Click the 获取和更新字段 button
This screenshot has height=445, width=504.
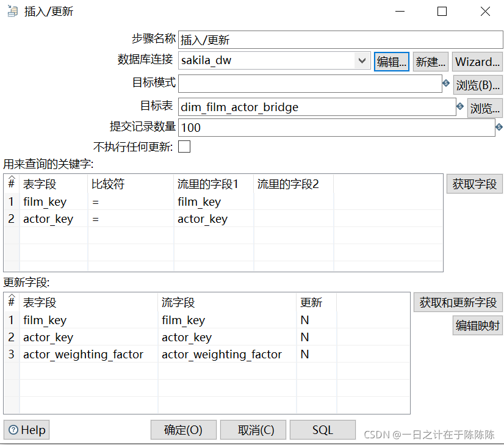458,302
